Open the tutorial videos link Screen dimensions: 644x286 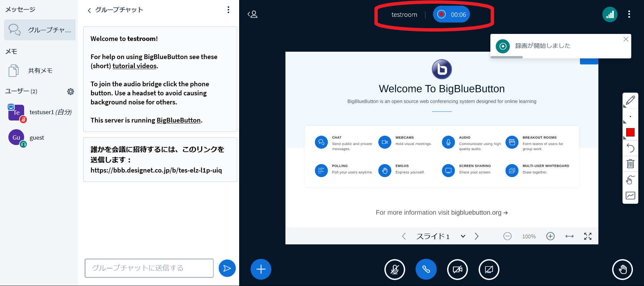click(x=135, y=66)
